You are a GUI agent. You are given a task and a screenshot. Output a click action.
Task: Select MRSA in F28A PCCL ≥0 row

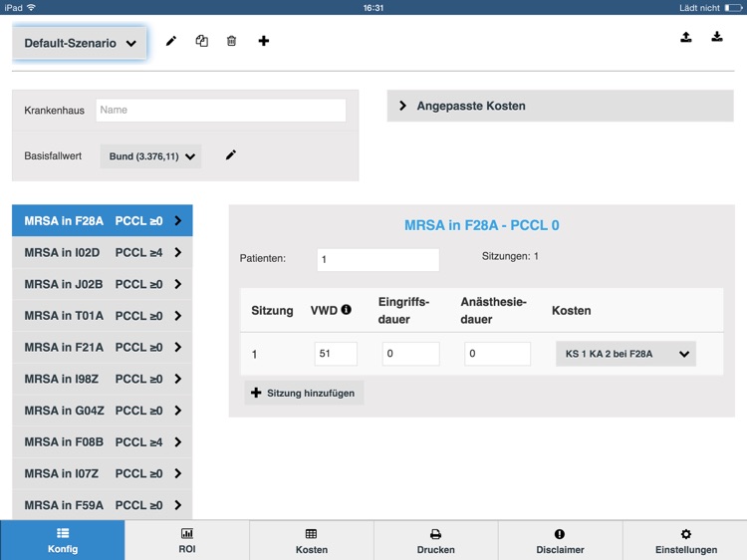tap(103, 220)
